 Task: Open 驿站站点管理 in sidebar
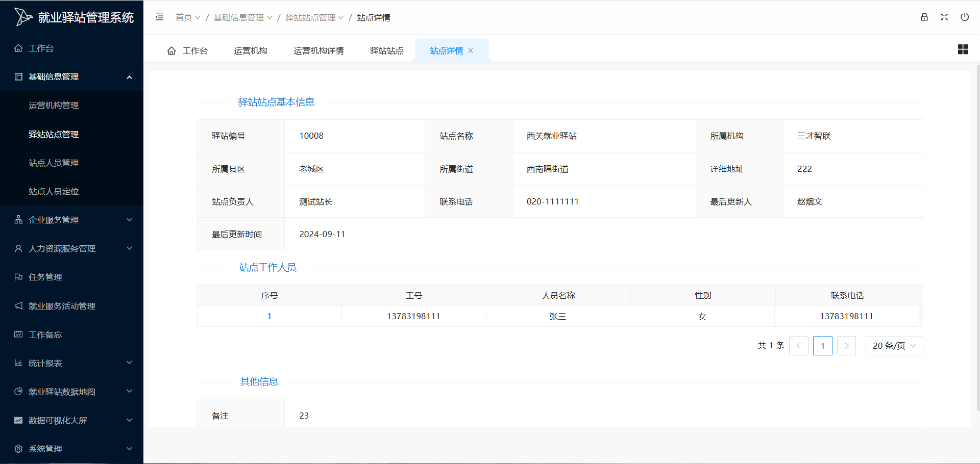click(71, 134)
